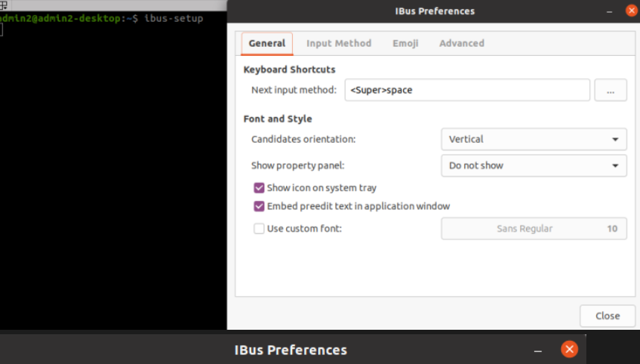This screenshot has height=364, width=640.
Task: Click the terminal's top-left menu icon
Action: coord(4,5)
